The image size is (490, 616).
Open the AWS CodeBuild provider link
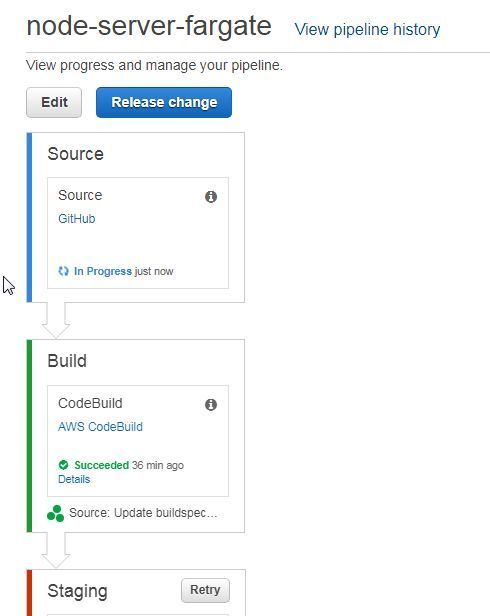[x=100, y=427]
